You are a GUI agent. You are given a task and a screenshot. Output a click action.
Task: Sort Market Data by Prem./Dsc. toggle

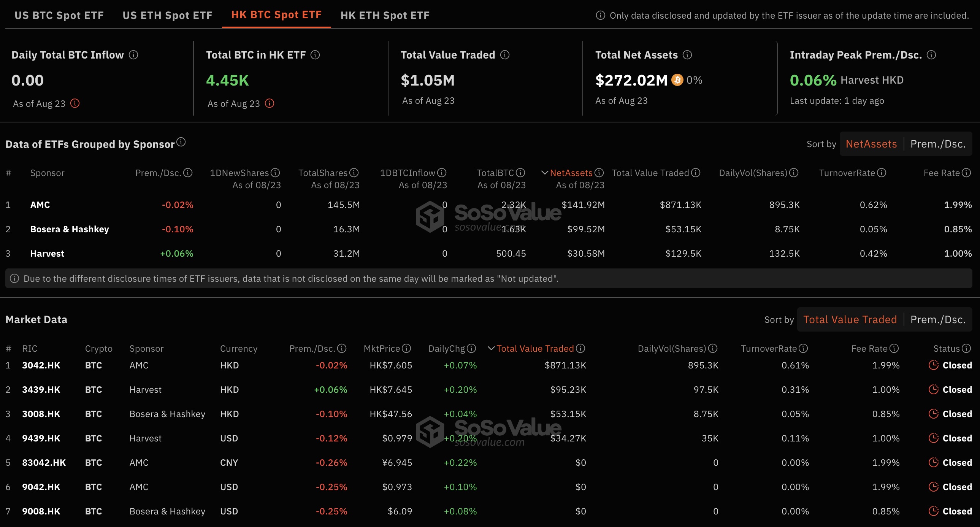point(938,320)
